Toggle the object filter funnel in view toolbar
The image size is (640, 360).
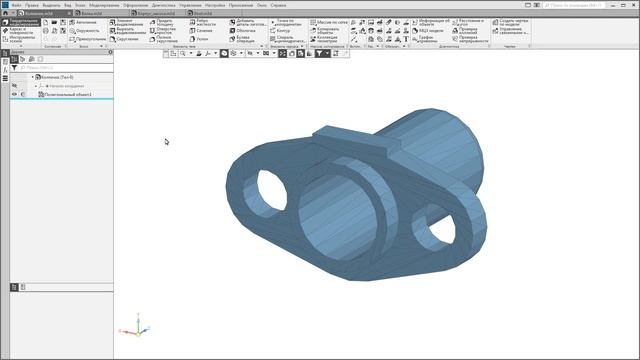319,53
